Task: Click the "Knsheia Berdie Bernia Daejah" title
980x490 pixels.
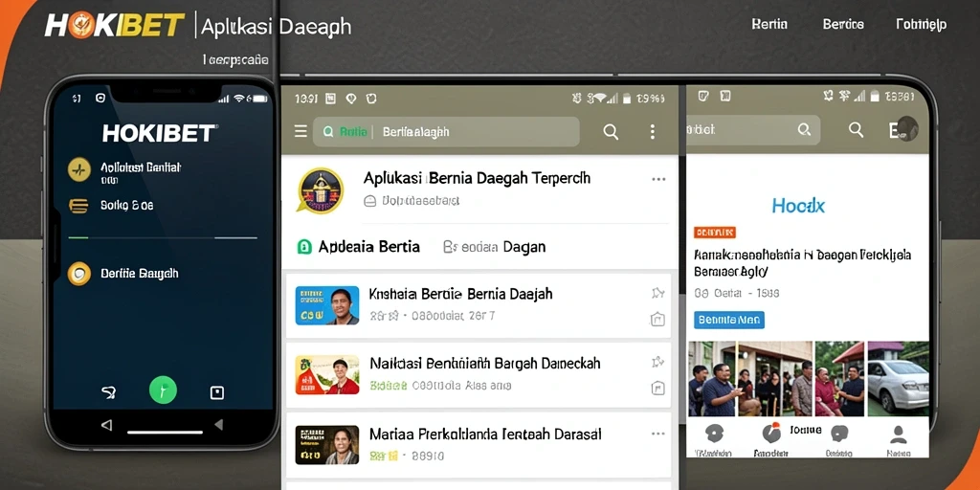Action: point(460,293)
